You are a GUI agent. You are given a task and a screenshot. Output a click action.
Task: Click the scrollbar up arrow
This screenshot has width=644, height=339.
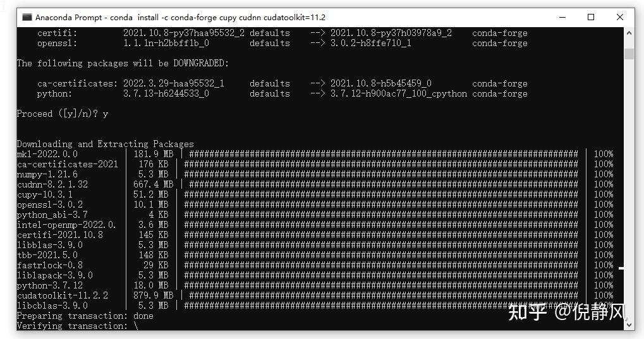[x=629, y=32]
